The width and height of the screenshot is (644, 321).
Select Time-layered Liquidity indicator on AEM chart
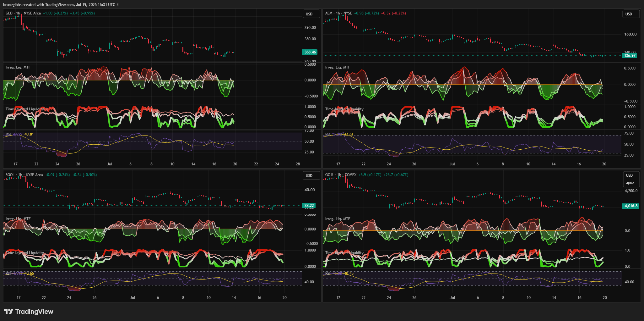[x=344, y=109]
